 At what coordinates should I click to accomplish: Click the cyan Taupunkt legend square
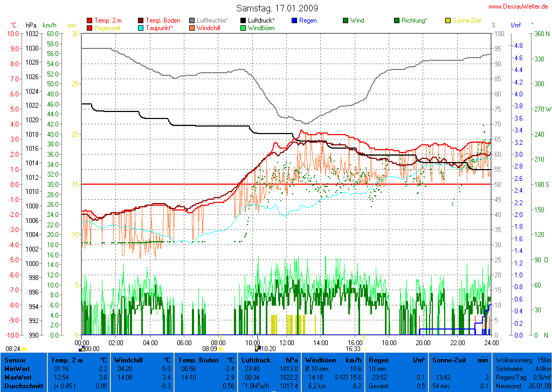(141, 27)
